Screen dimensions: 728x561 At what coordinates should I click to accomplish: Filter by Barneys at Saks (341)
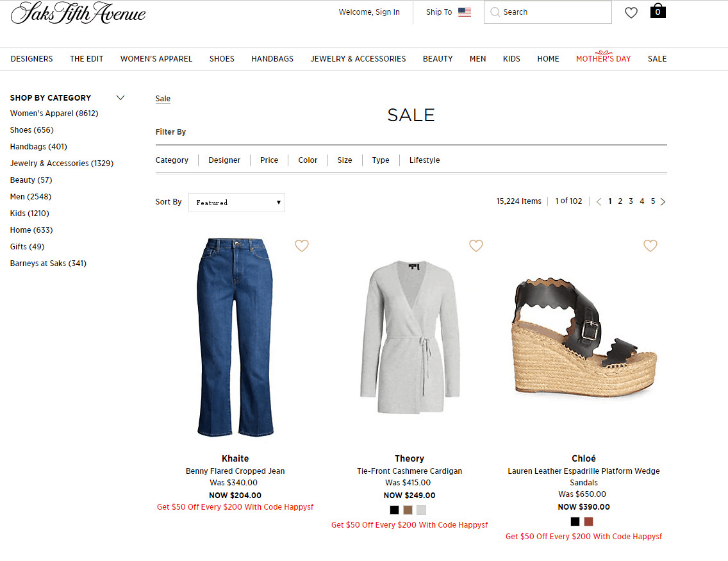pos(48,264)
